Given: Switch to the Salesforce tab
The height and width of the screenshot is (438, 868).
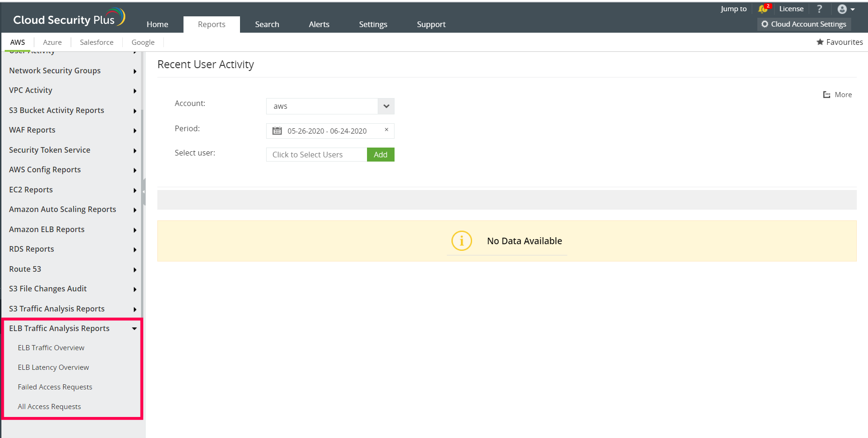Looking at the screenshot, I should 96,42.
